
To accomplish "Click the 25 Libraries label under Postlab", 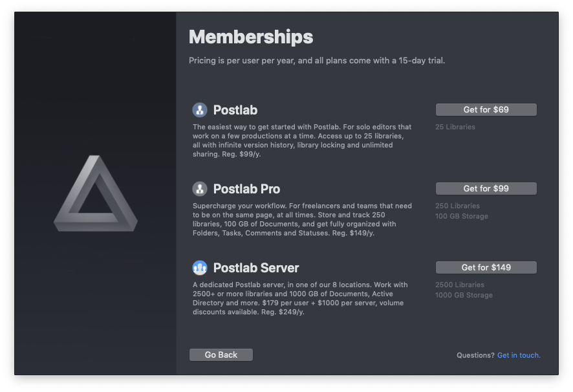I will (x=455, y=127).
